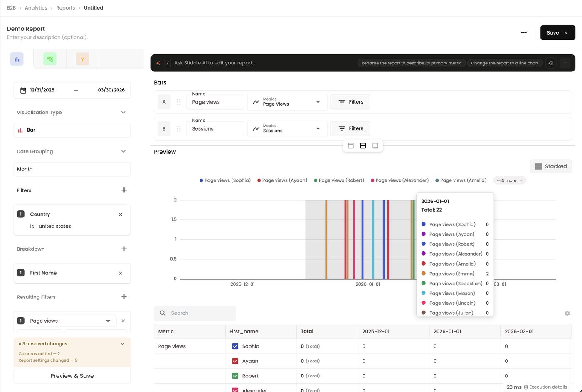This screenshot has height=392, width=582.
Task: Open the Page views resulting filter dropdown
Action: (72, 321)
